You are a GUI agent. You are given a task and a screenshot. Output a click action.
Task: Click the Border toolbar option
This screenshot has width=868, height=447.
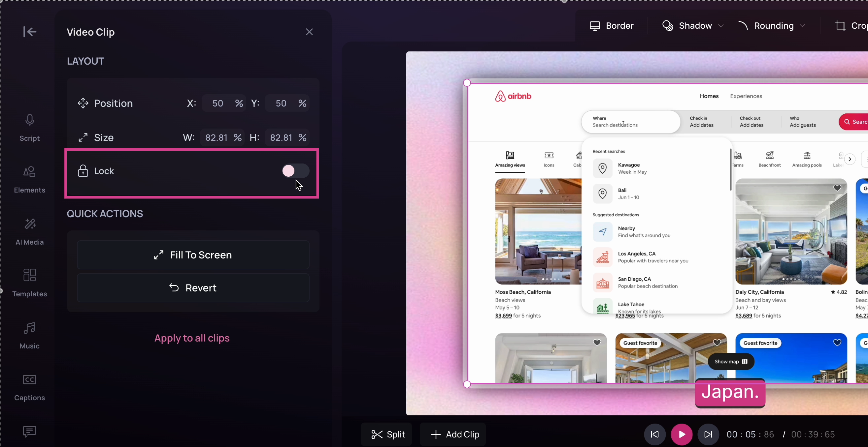point(612,26)
